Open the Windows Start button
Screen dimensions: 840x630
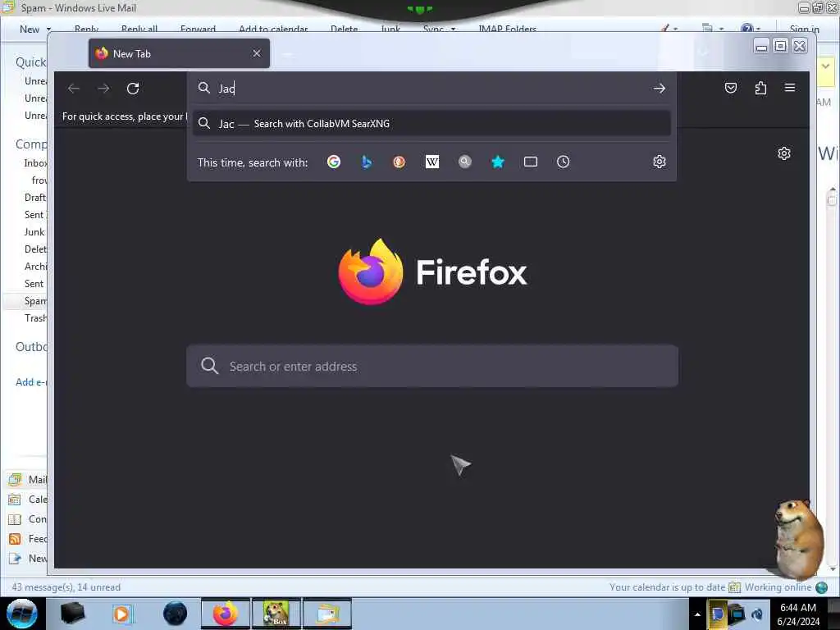(22, 614)
